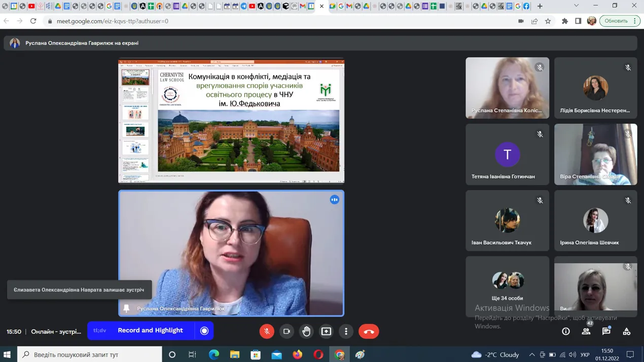The height and width of the screenshot is (362, 644).
Task: Switch to the first browser tab
Action: coord(5,6)
